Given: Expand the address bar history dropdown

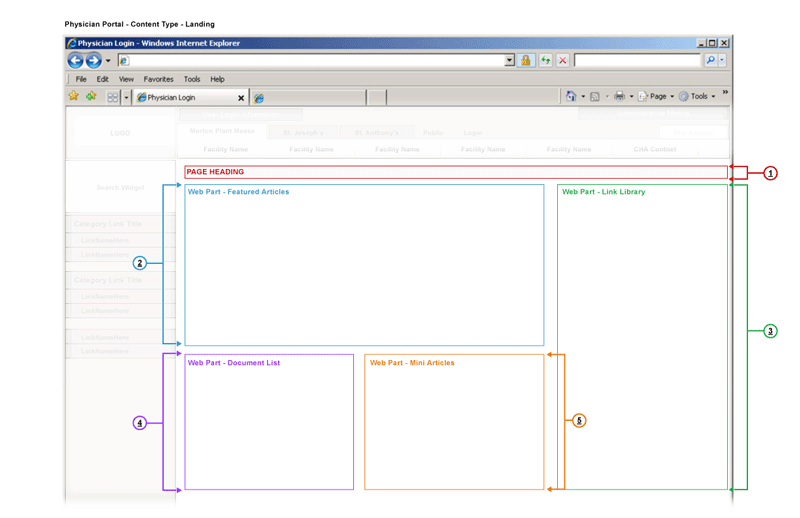Looking at the screenshot, I should (509, 61).
